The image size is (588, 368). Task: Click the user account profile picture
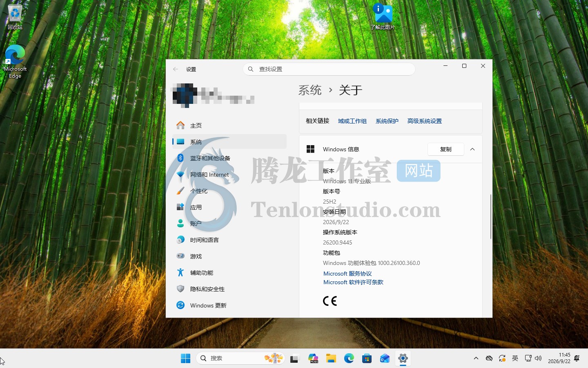[185, 96]
